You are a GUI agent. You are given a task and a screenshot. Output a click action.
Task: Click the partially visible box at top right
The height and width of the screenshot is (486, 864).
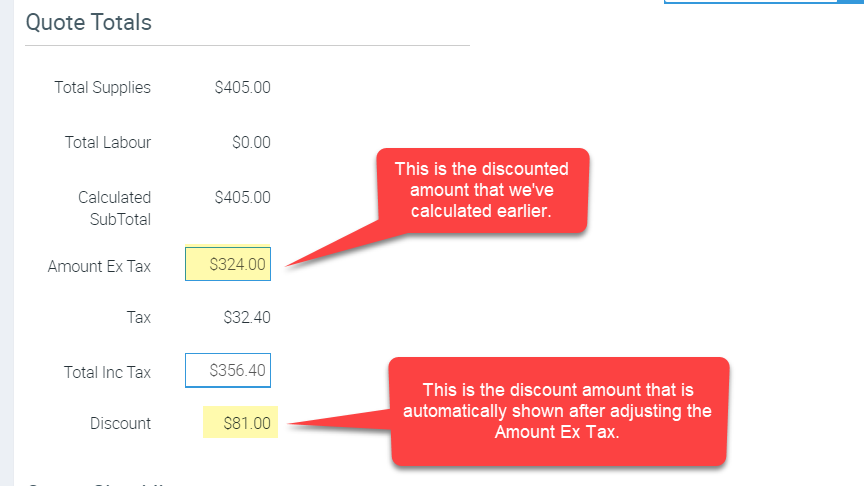tap(749, 2)
